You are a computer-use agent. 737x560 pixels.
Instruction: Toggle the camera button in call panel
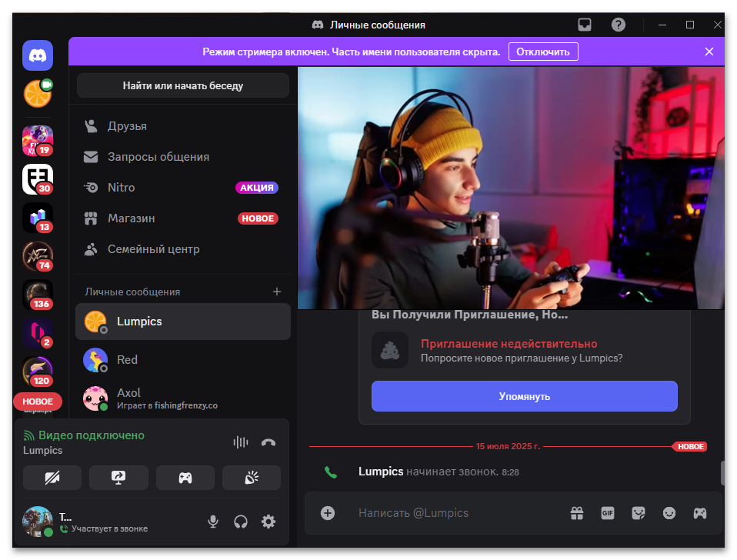pos(52,478)
